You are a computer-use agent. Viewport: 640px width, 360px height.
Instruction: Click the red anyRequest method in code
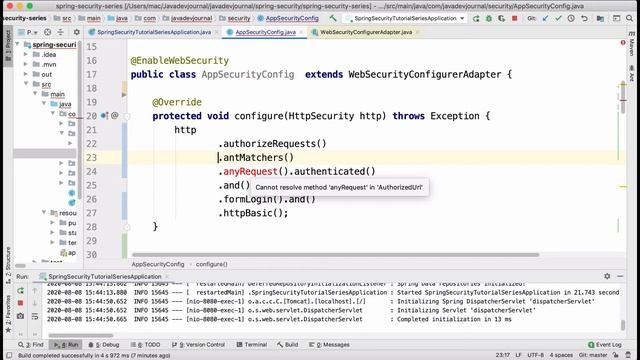pyautogui.click(x=250, y=171)
